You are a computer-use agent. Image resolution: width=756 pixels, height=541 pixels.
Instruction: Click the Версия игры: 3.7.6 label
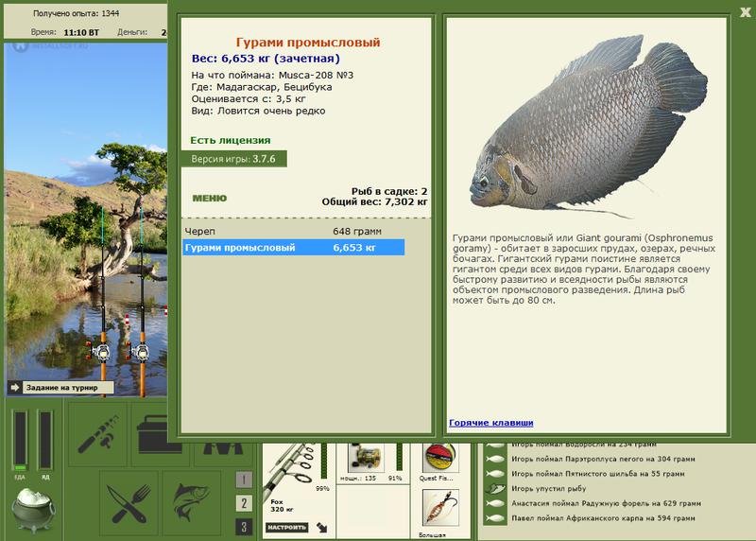pyautogui.click(x=233, y=159)
